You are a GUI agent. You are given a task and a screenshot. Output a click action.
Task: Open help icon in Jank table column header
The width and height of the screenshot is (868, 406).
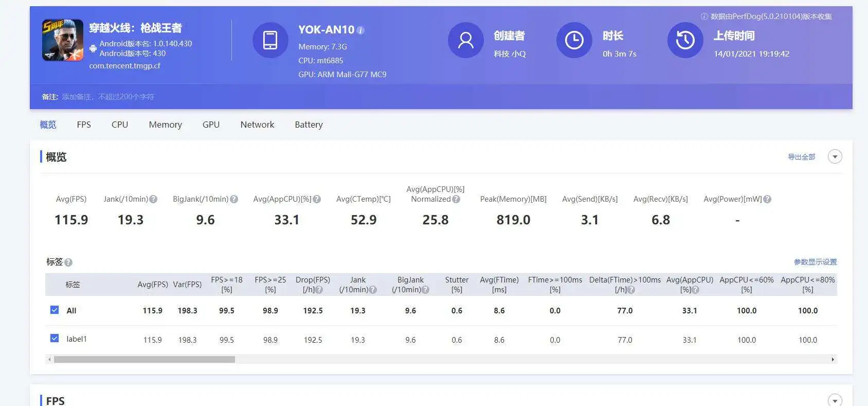373,290
